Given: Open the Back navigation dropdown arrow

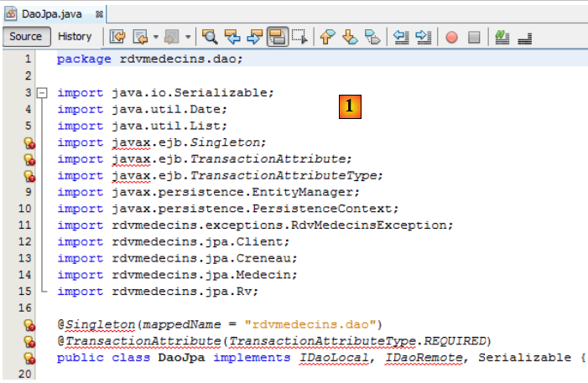Looking at the screenshot, I should pyautogui.click(x=156, y=37).
